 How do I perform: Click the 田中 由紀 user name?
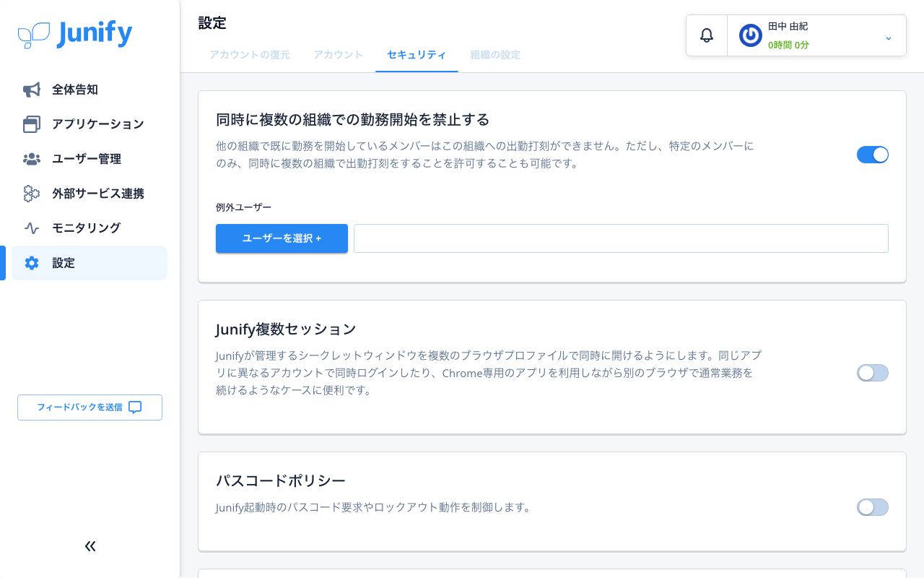click(788, 26)
